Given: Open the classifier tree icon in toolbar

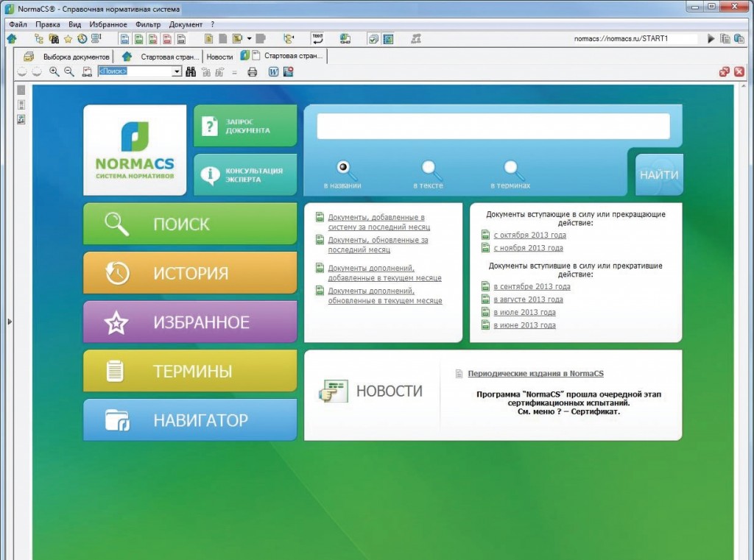Looking at the screenshot, I should [39, 39].
